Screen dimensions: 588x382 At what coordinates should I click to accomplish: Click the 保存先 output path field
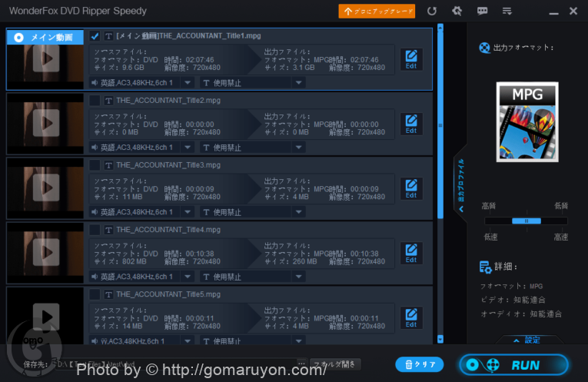[x=175, y=364]
